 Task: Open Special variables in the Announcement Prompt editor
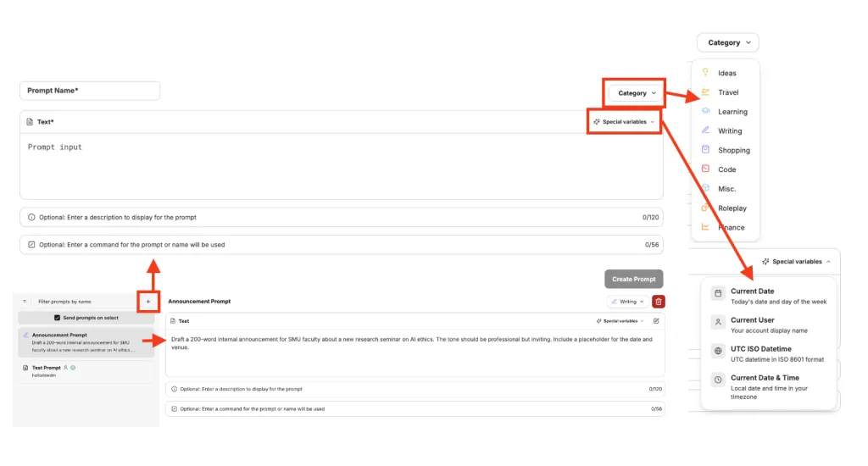(620, 321)
